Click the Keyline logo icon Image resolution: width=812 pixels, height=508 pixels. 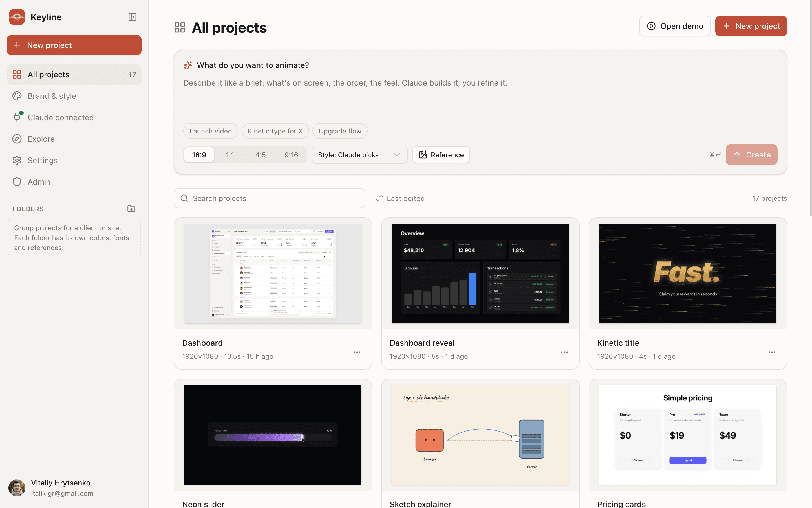(x=17, y=17)
